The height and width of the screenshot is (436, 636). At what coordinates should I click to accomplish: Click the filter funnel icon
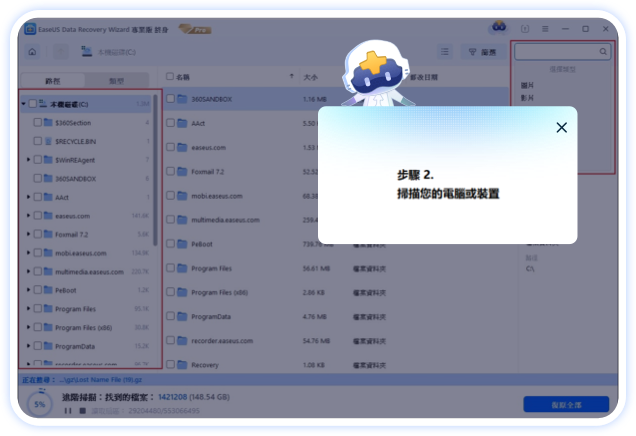[472, 51]
